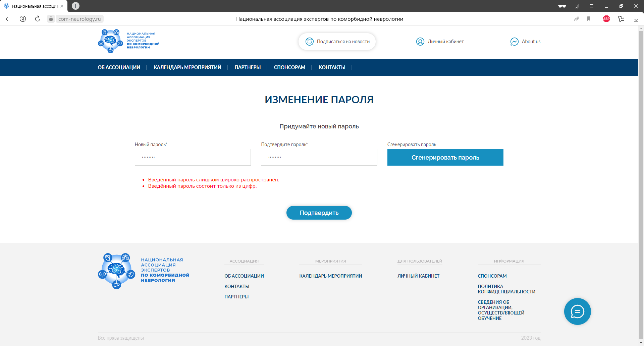644x346 pixels.
Task: Click the association logo in header
Action: pyautogui.click(x=128, y=41)
